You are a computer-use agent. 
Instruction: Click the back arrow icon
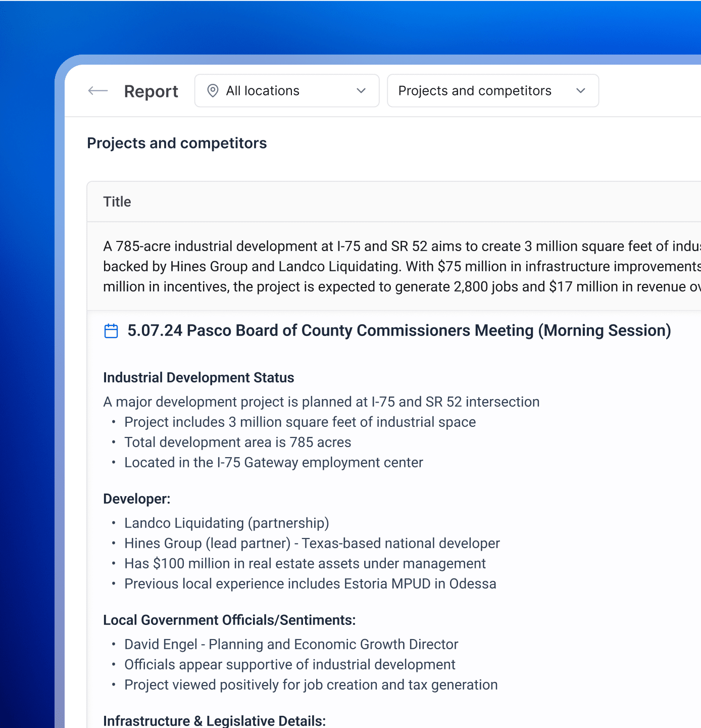pos(98,91)
